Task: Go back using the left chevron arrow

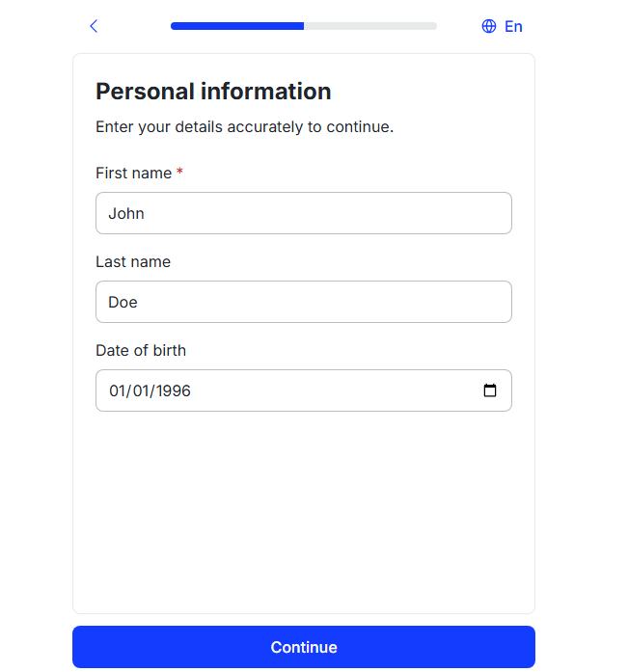Action: [94, 26]
